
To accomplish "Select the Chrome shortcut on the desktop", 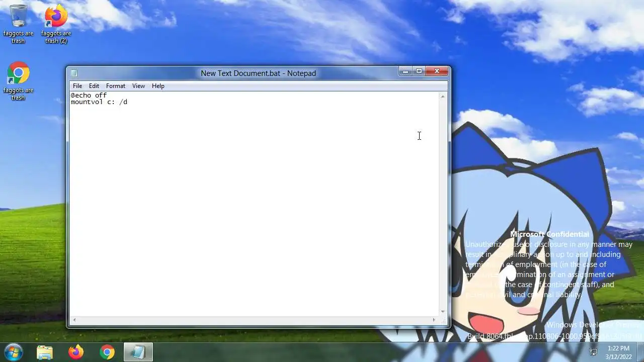I will pos(18,81).
